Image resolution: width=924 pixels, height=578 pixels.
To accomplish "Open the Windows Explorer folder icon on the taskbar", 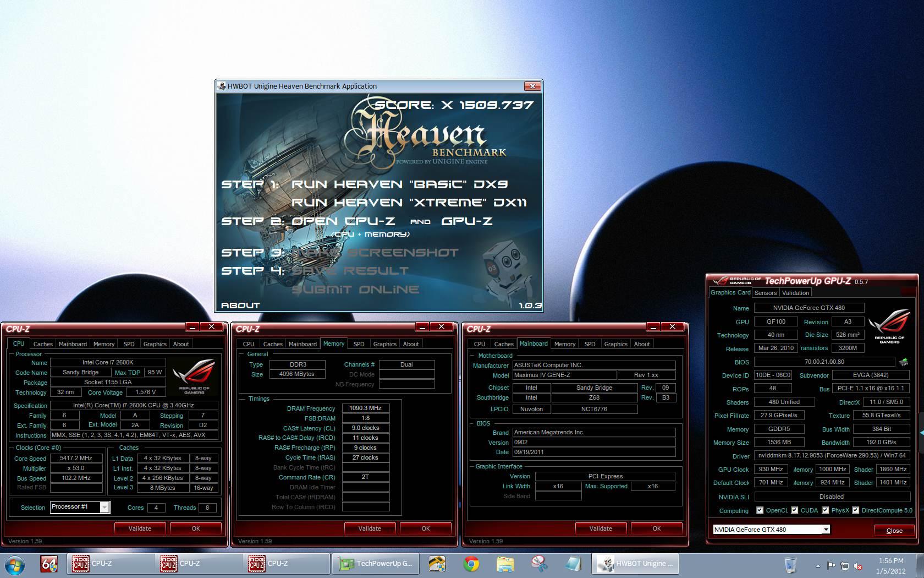I will click(x=505, y=564).
